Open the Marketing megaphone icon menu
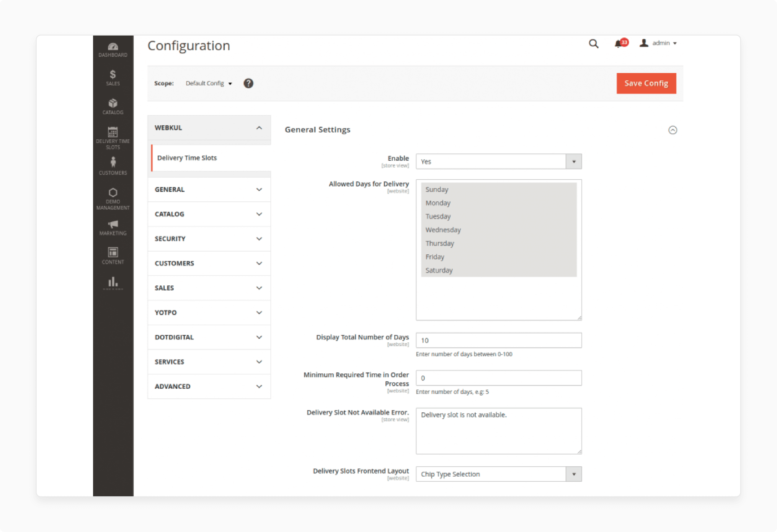The width and height of the screenshot is (777, 532). (113, 228)
